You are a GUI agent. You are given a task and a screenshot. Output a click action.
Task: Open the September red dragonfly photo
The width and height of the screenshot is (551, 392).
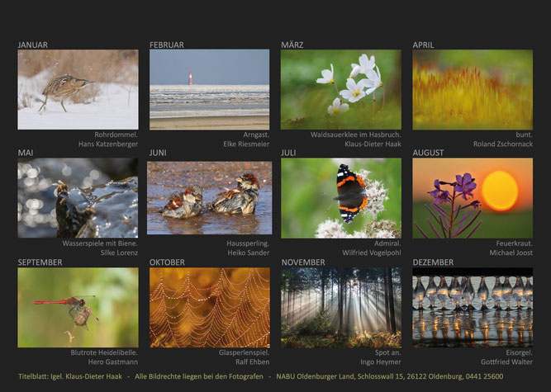pos(78,308)
